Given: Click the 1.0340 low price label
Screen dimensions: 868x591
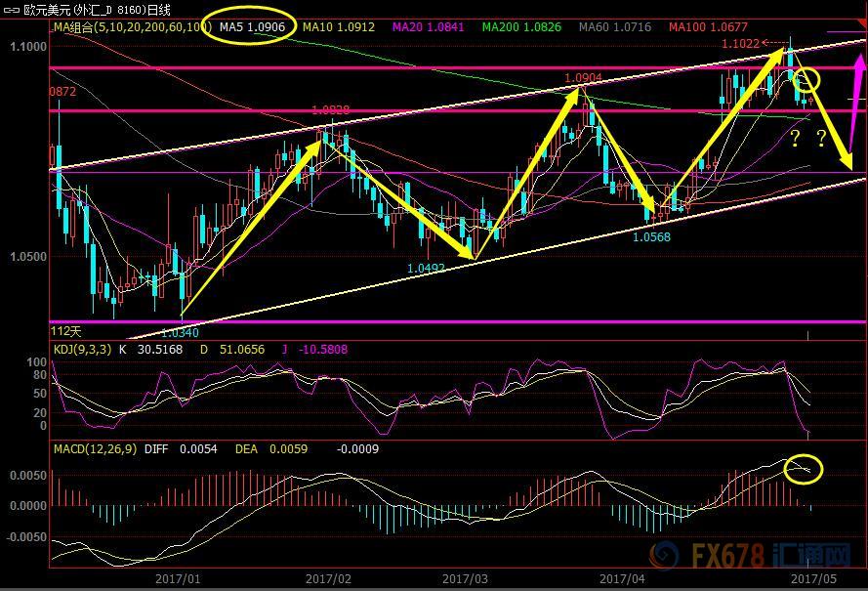Looking at the screenshot, I should 180,332.
